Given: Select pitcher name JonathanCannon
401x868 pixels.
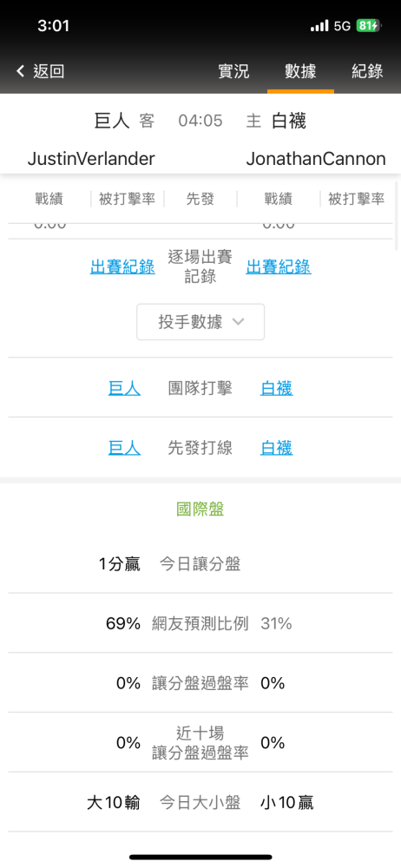Looking at the screenshot, I should click(316, 159).
